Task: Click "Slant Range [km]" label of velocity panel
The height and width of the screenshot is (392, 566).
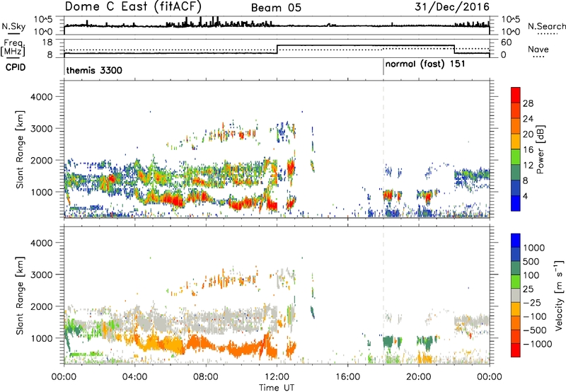Action: 20,295
